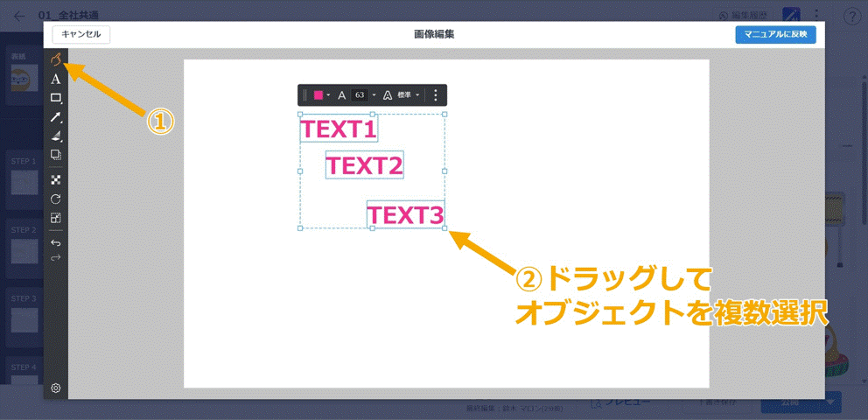Click the マニュアルに反映 button

775,34
